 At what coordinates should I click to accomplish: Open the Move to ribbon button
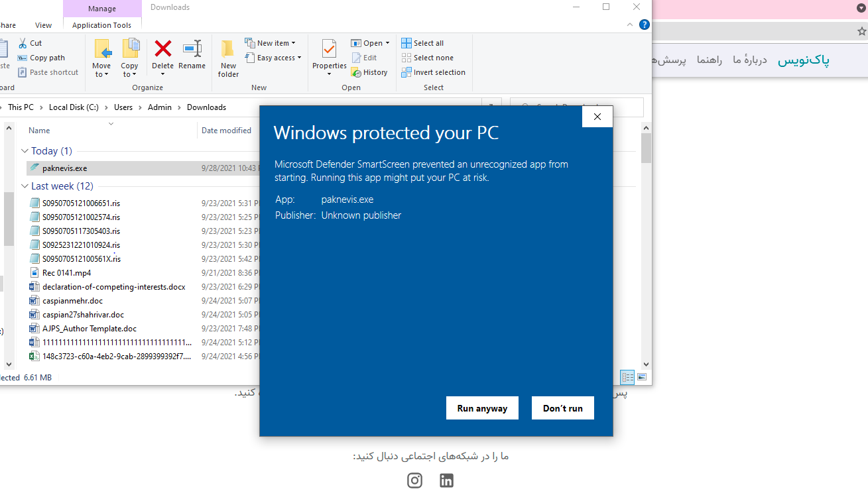tap(101, 58)
